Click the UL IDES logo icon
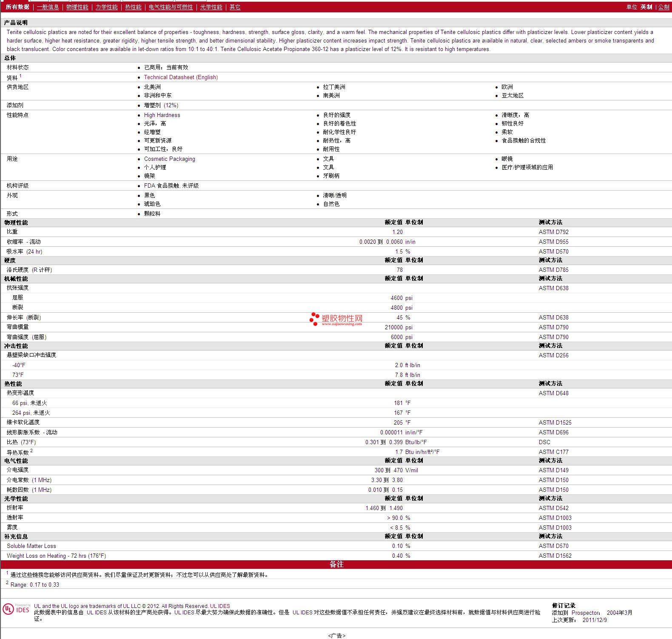The image size is (672, 639). [16, 609]
